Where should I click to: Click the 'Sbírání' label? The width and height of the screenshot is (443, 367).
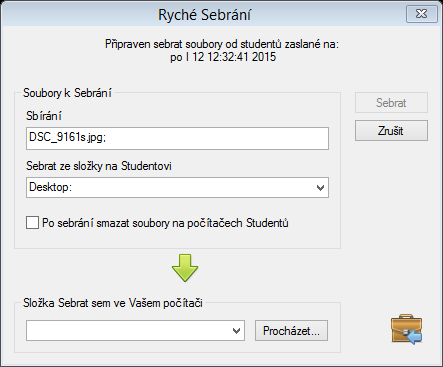click(44, 116)
